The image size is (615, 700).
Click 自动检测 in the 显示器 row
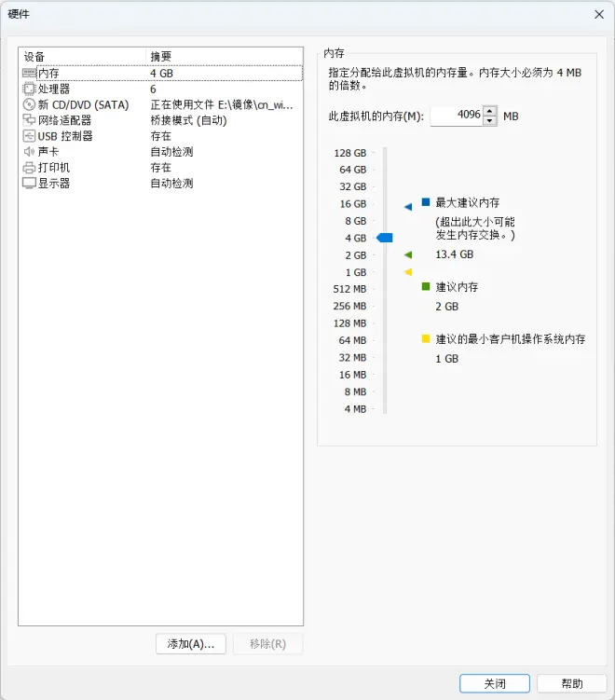click(171, 183)
